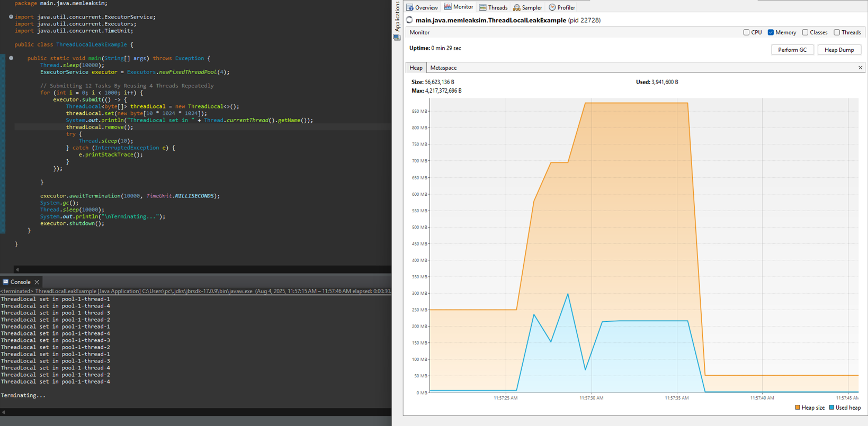Uncheck the Memory checkbox
This screenshot has height=426, width=868.
coord(771,32)
